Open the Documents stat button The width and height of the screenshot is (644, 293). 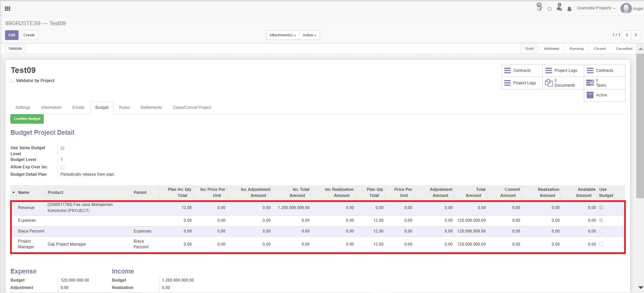(x=563, y=83)
